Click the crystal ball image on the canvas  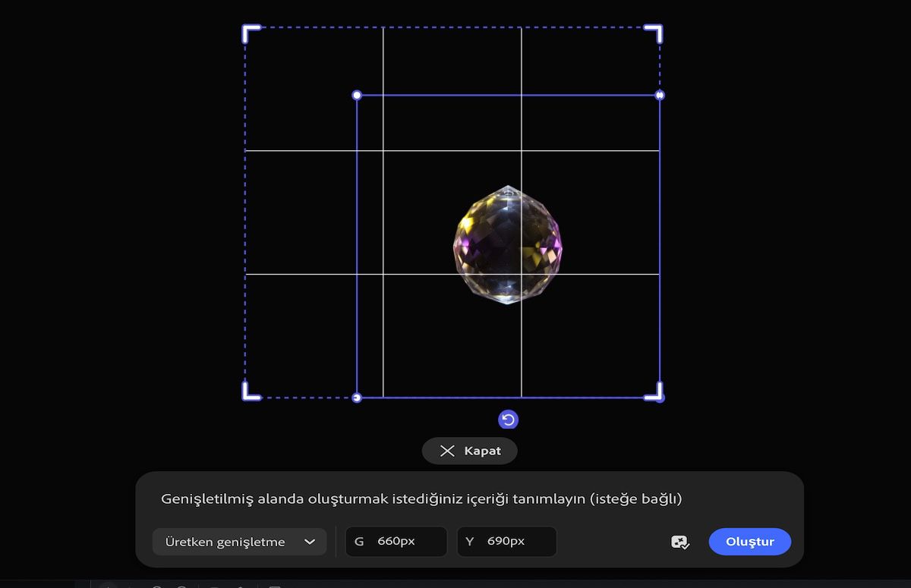[508, 244]
